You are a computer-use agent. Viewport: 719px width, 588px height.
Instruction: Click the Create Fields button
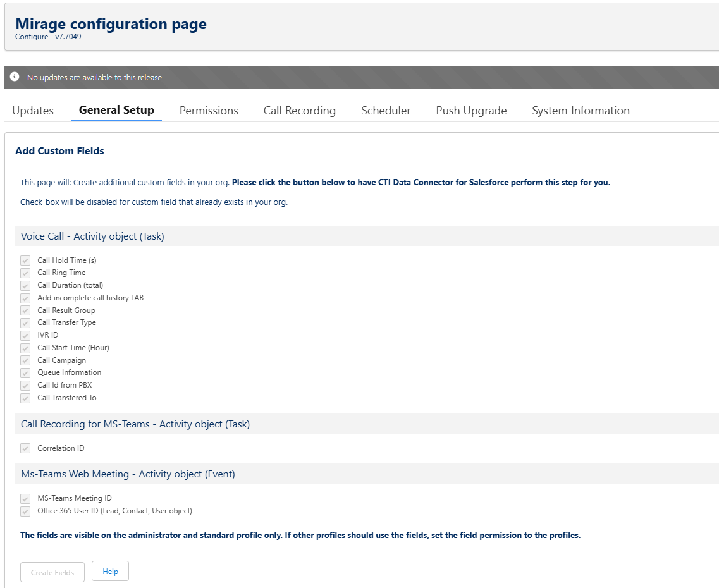[52, 572]
